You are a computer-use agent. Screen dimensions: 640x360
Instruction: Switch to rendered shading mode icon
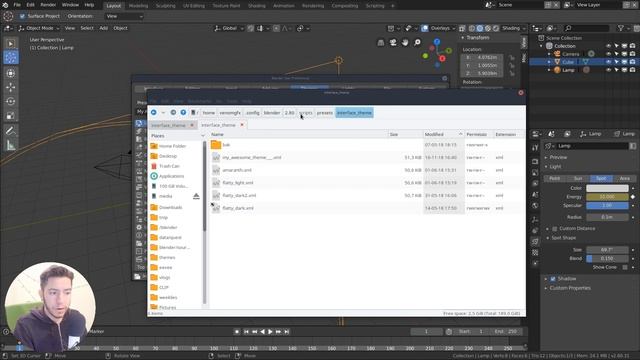pos(496,28)
